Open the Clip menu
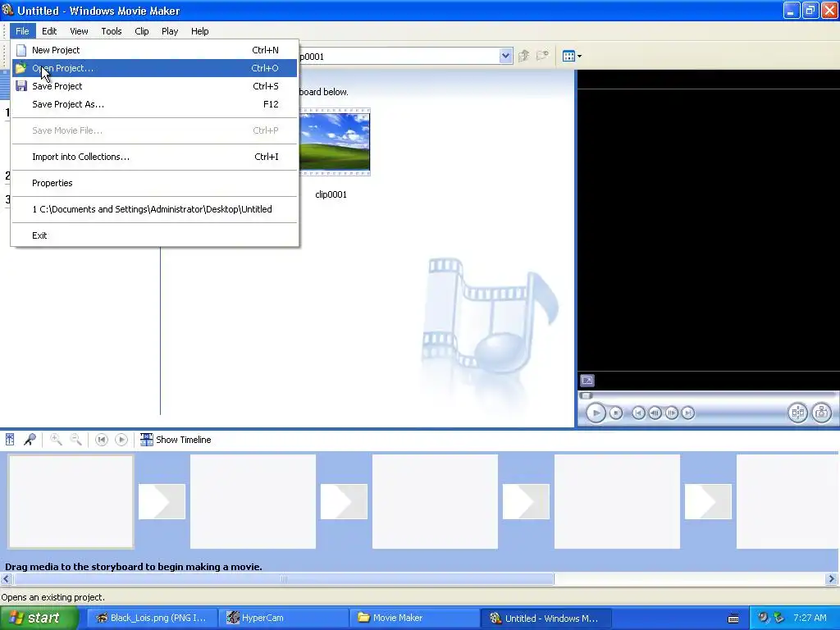This screenshot has width=840, height=630. pyautogui.click(x=142, y=31)
